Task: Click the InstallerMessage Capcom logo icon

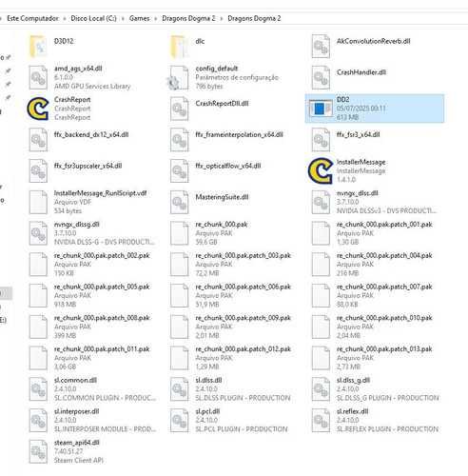Action: pyautogui.click(x=321, y=170)
